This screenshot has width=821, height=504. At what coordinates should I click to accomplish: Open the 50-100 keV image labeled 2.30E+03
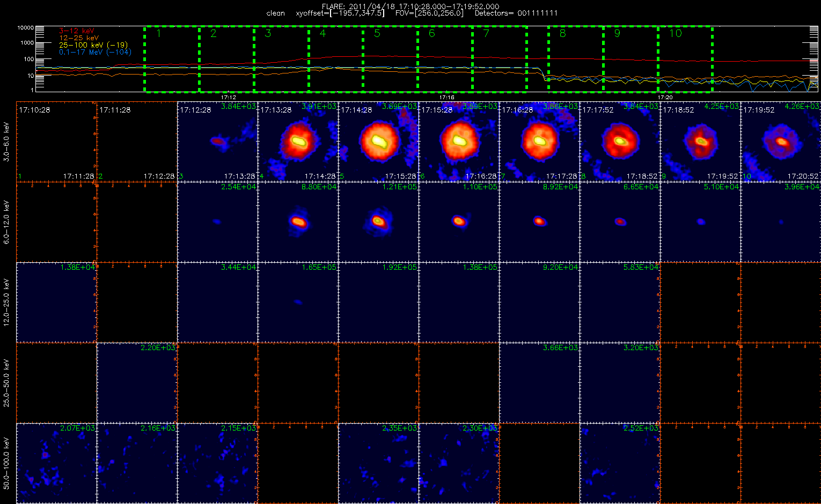(459, 463)
